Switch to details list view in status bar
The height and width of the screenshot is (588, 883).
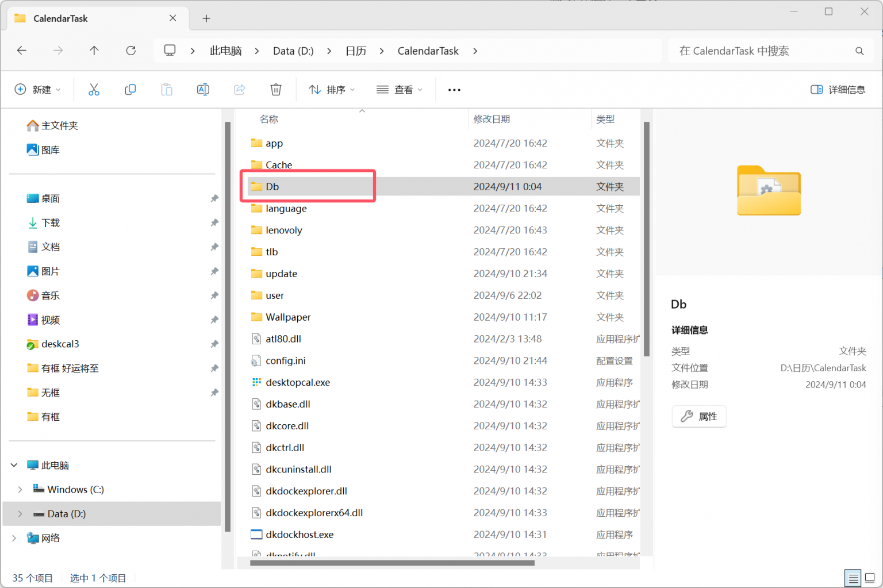tap(853, 578)
